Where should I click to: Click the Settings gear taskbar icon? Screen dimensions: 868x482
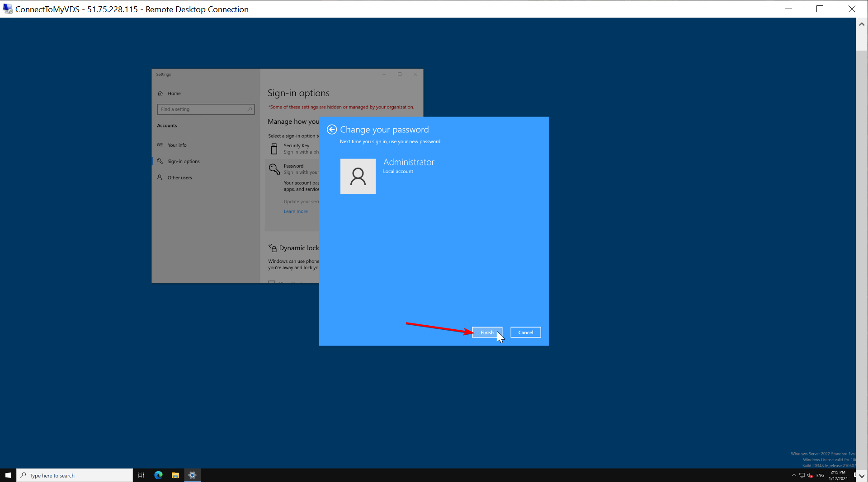[x=192, y=475]
